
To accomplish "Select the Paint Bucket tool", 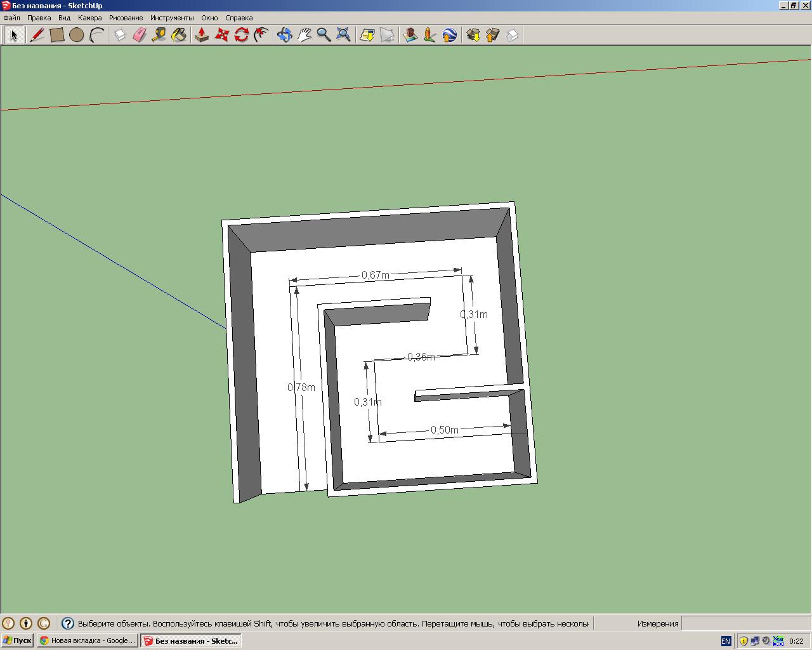I will point(179,35).
